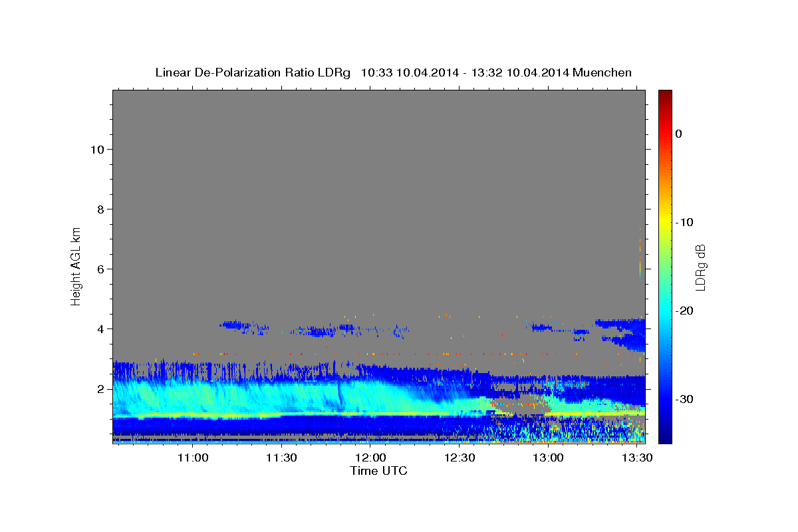Click the height tick label '10'

[x=96, y=150]
